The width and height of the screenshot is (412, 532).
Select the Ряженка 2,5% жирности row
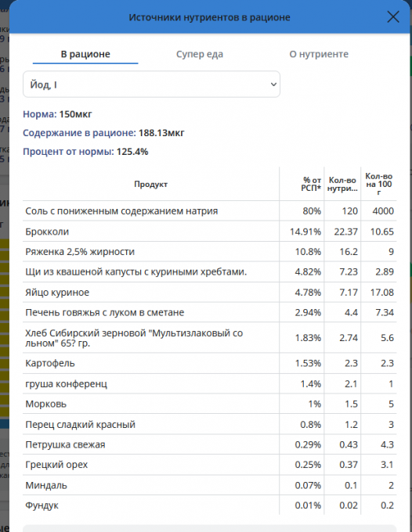tap(210, 251)
